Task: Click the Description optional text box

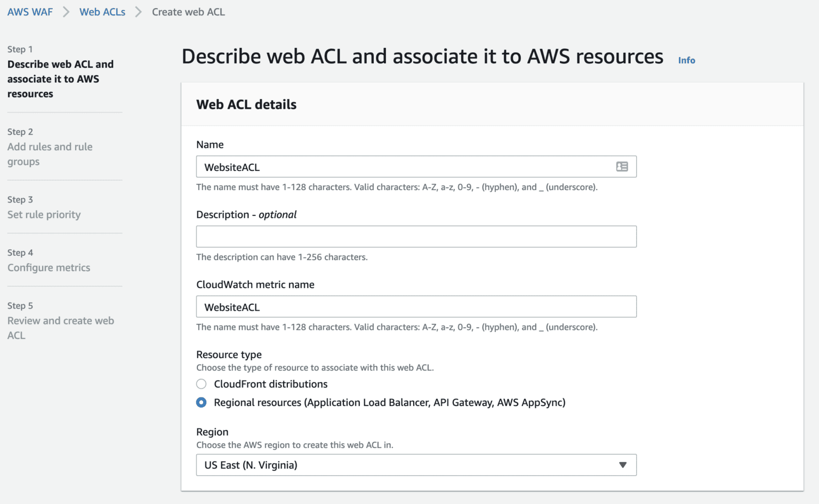Action: pyautogui.click(x=416, y=237)
